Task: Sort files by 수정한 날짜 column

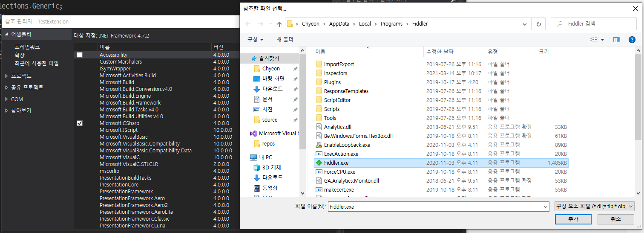Action: [x=454, y=52]
